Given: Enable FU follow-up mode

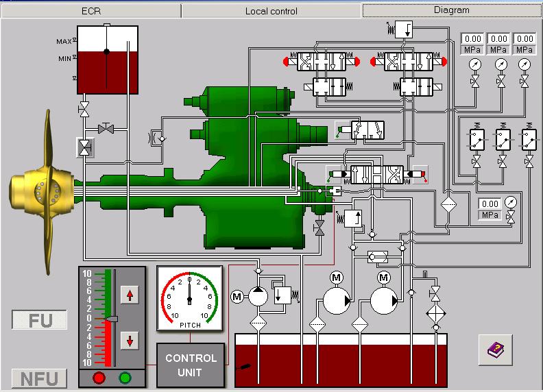Looking at the screenshot, I should pyautogui.click(x=39, y=320).
